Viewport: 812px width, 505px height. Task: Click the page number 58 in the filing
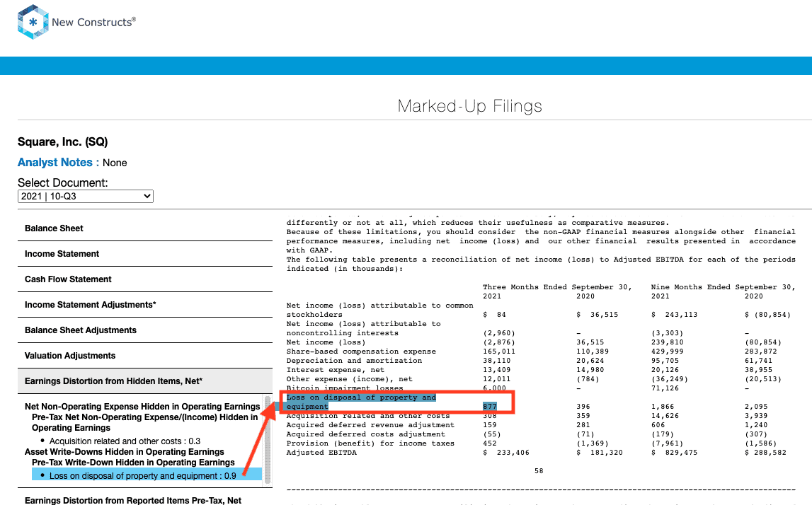click(x=539, y=471)
